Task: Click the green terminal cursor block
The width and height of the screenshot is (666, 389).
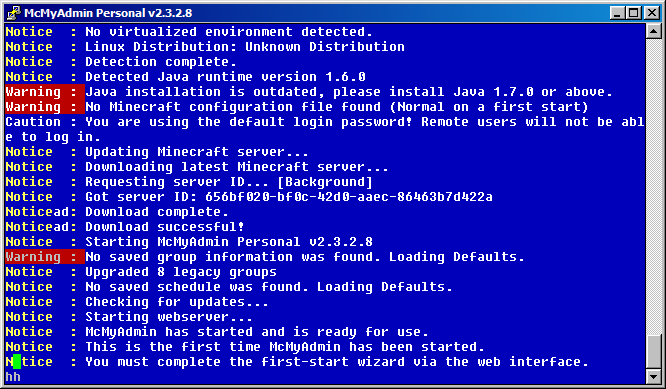Action: coord(17,362)
